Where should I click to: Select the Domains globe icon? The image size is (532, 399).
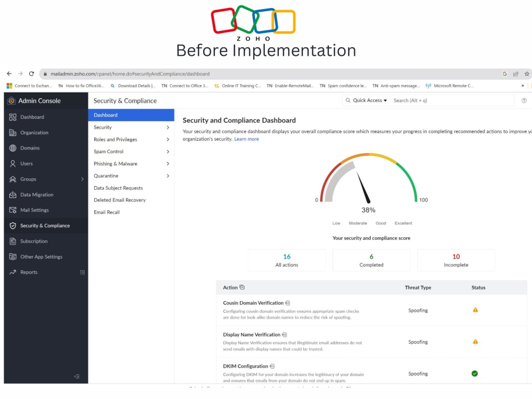click(12, 148)
